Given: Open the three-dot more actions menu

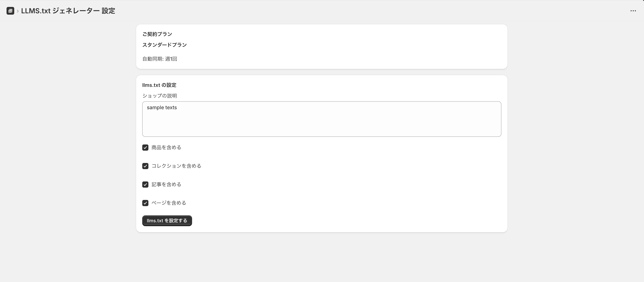Looking at the screenshot, I should click(633, 11).
